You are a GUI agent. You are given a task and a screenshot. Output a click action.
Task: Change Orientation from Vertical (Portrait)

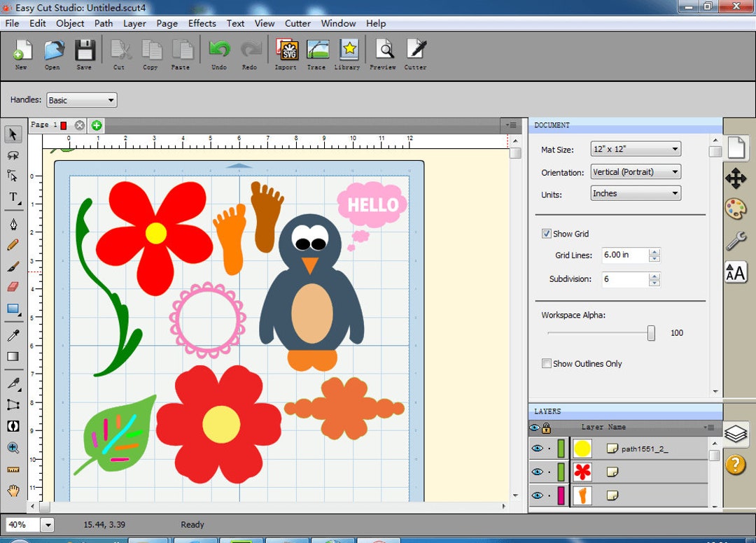click(635, 171)
